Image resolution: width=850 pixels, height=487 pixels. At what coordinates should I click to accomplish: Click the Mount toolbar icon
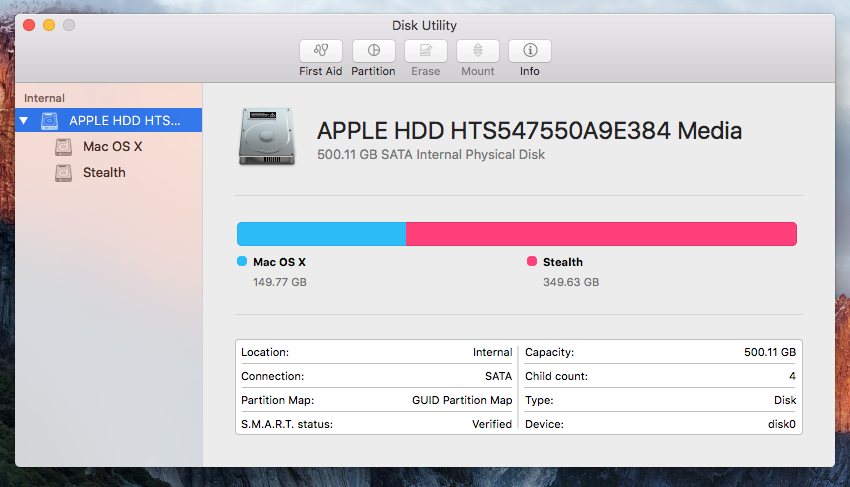pyautogui.click(x=478, y=51)
